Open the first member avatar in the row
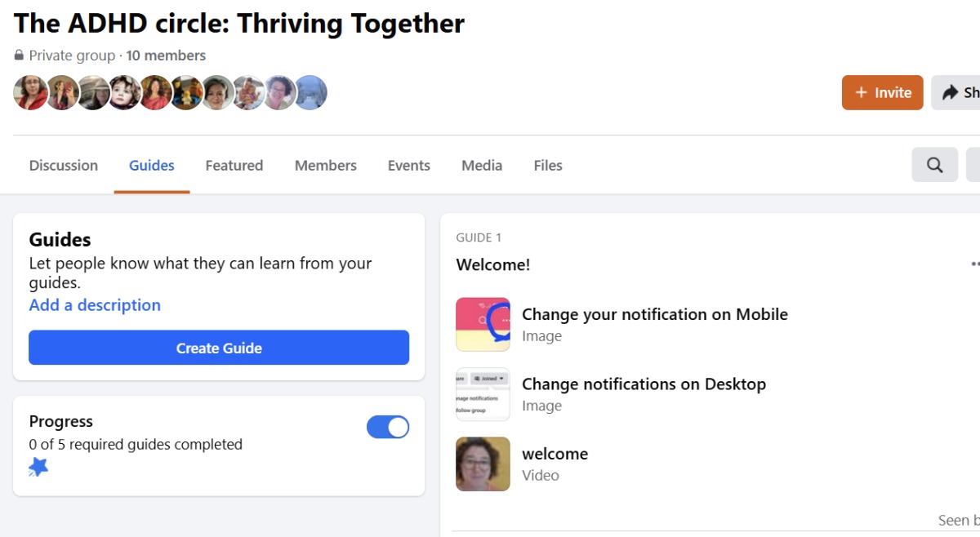The width and height of the screenshot is (980, 537). point(30,92)
